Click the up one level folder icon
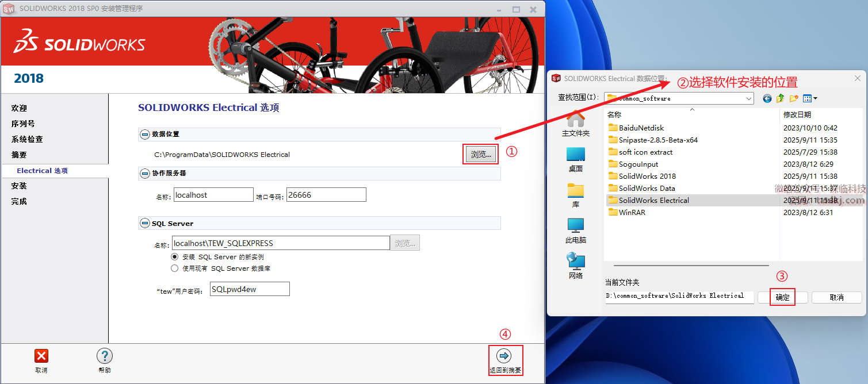868x384 pixels. click(x=781, y=98)
